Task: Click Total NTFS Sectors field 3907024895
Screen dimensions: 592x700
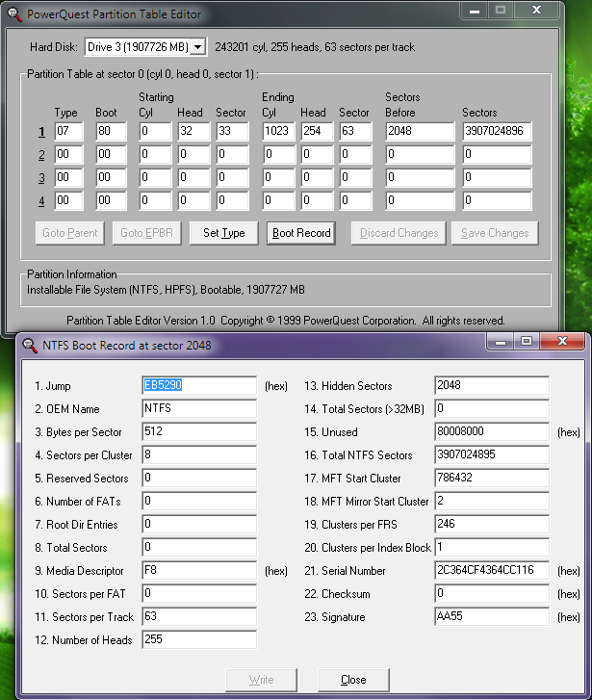Action: pyautogui.click(x=492, y=454)
